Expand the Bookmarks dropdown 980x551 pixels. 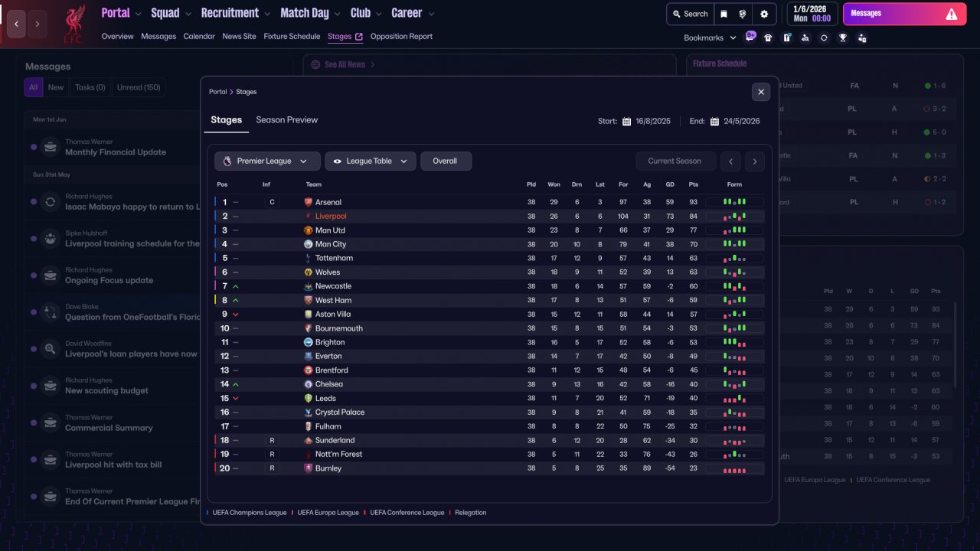710,37
